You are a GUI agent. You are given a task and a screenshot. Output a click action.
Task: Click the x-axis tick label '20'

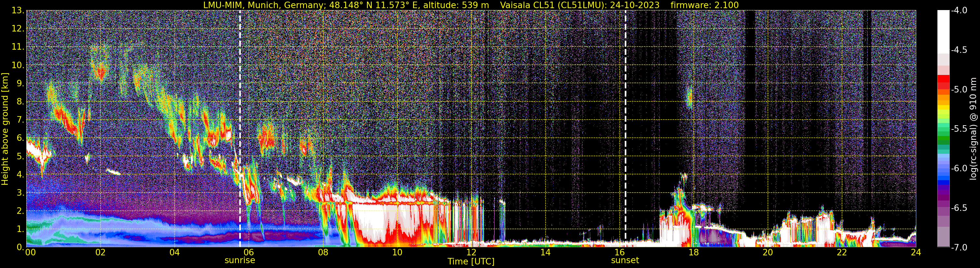[x=768, y=252]
